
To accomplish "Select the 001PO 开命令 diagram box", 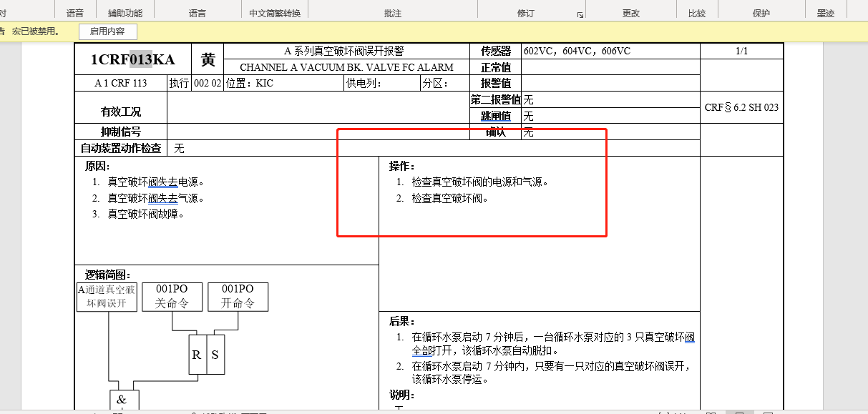I will pos(238,296).
